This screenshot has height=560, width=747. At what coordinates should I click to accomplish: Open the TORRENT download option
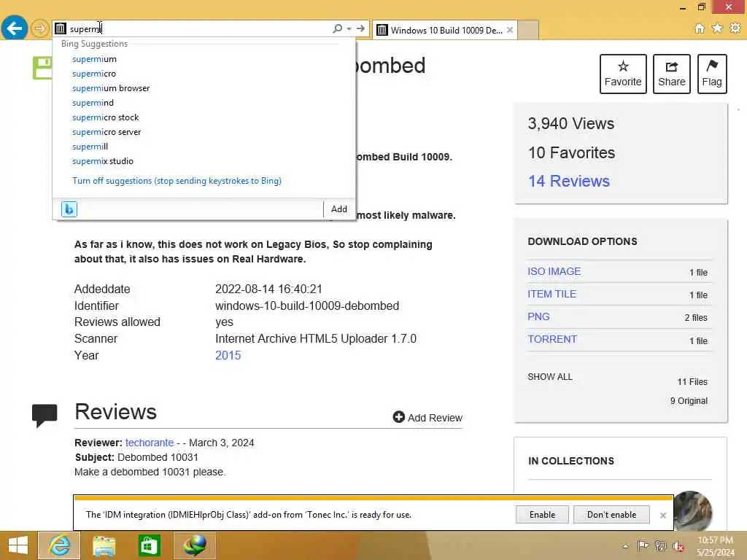click(x=552, y=339)
